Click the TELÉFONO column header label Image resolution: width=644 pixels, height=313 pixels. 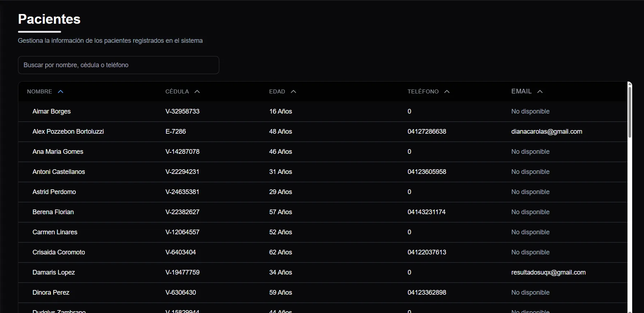423,92
